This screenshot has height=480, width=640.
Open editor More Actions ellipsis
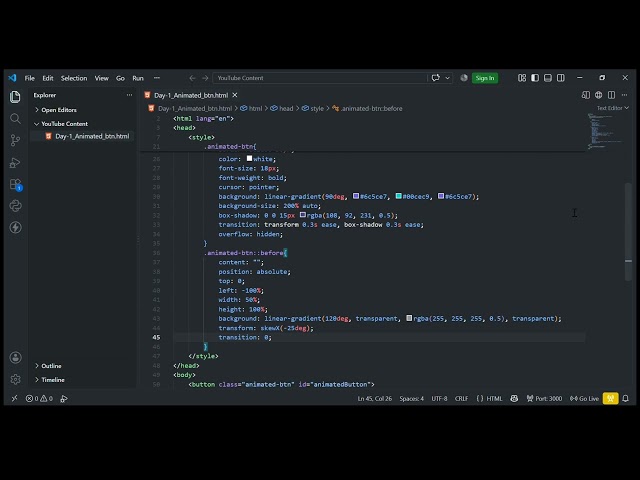pos(624,95)
